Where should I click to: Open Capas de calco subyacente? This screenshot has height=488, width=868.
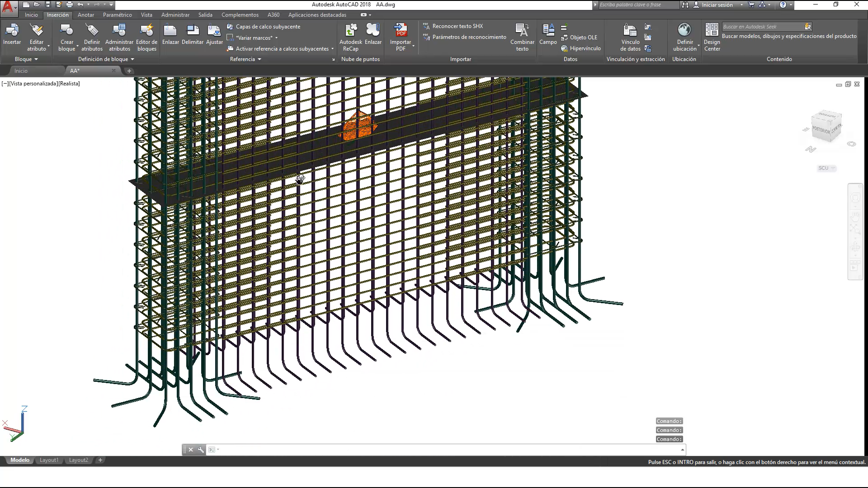pyautogui.click(x=268, y=26)
